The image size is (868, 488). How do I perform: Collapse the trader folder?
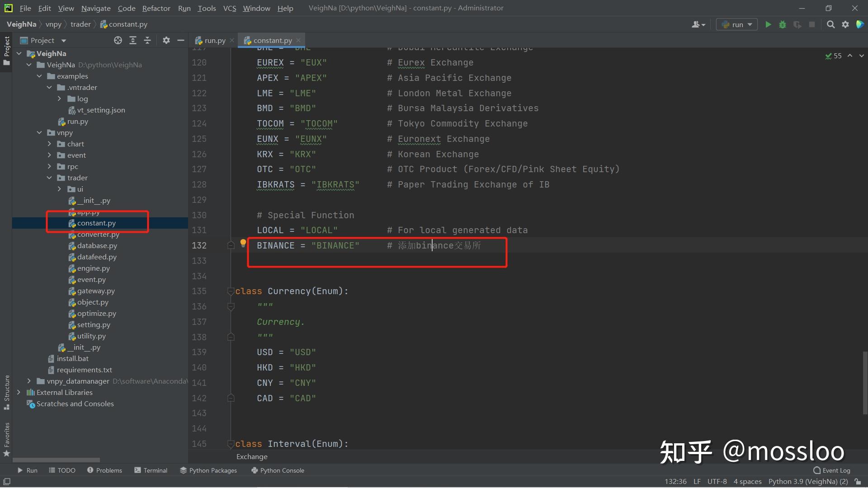click(x=50, y=178)
